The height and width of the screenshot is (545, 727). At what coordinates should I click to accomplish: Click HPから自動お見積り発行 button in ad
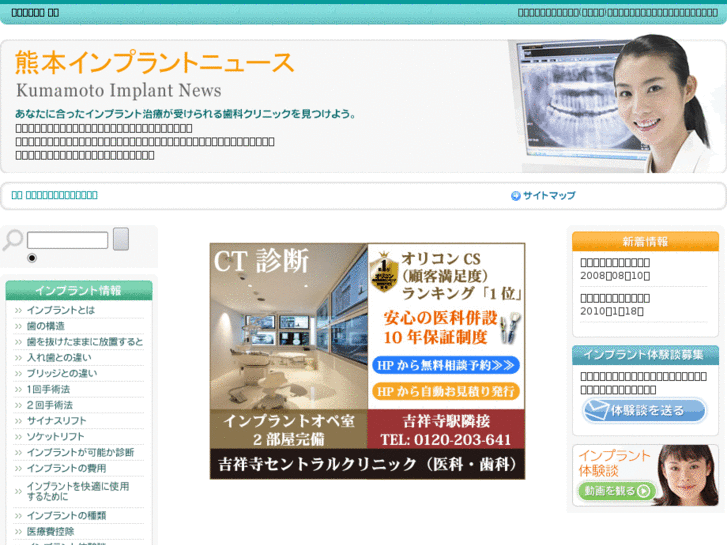(x=446, y=391)
